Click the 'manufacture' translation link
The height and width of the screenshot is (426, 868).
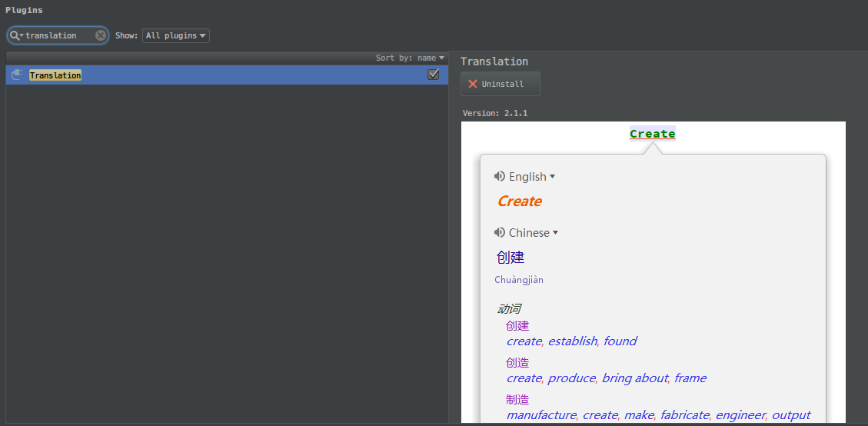[540, 415]
